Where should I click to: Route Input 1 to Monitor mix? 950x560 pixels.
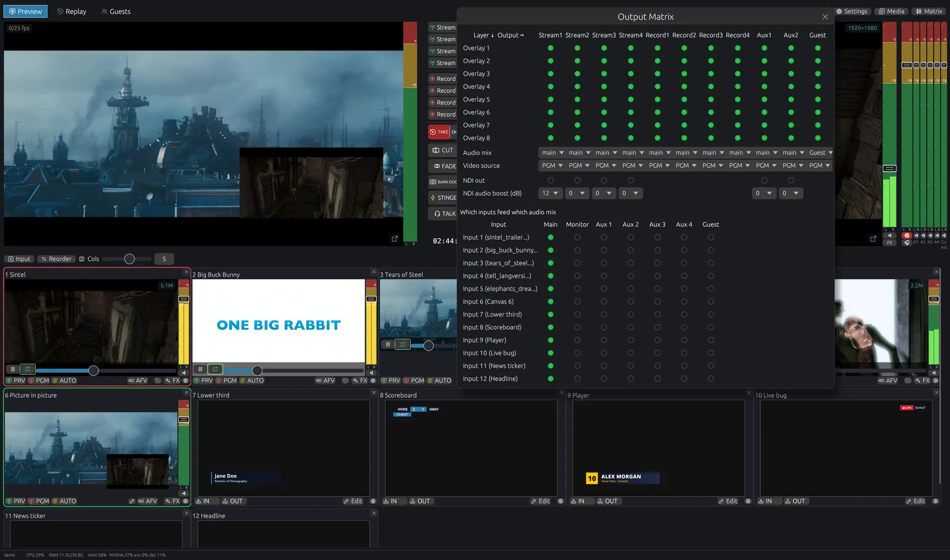(x=577, y=237)
